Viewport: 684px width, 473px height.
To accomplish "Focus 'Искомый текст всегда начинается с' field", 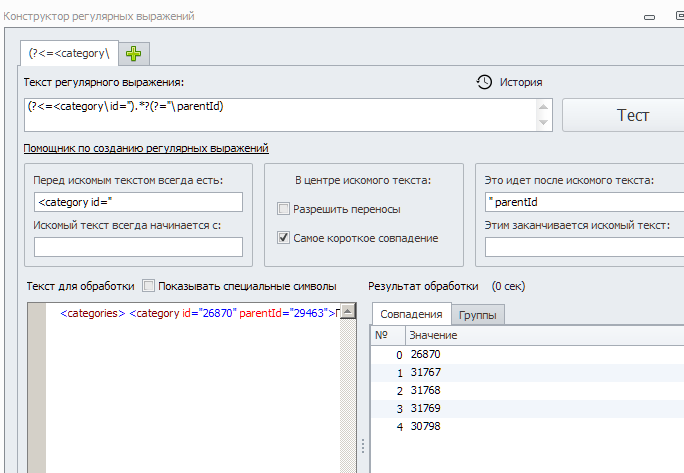I will 138,247.
